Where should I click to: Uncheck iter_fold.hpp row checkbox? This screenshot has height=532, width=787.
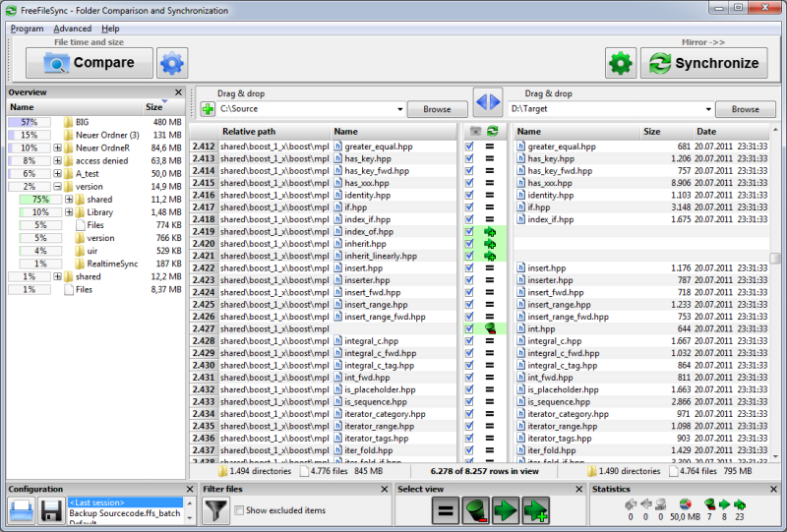(469, 450)
